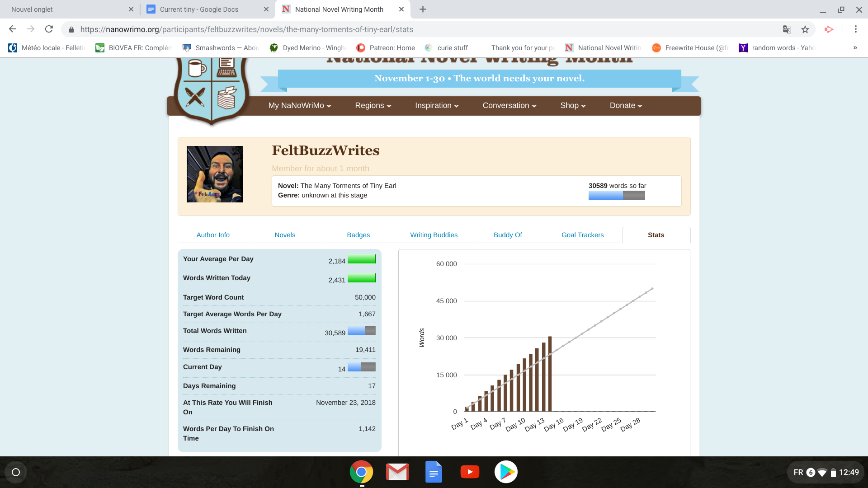
Task: Click the FR keyboard language indicator
Action: point(798,472)
